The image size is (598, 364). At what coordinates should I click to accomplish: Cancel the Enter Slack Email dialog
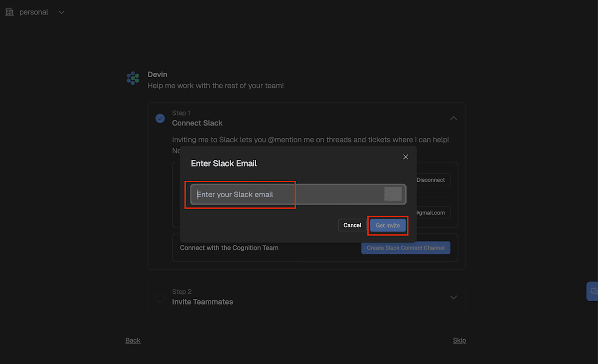pyautogui.click(x=352, y=225)
